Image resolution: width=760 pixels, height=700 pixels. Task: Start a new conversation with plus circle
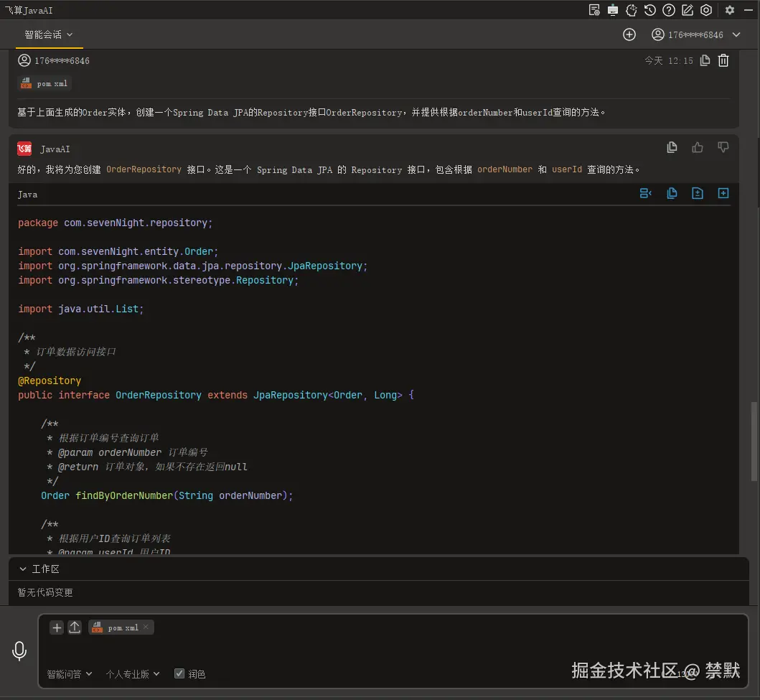629,34
